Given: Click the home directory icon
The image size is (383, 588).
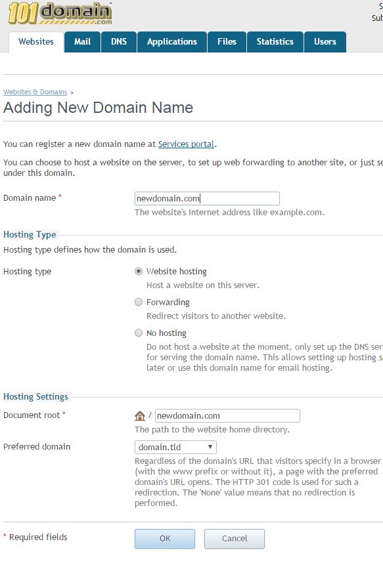Looking at the screenshot, I should (x=140, y=415).
